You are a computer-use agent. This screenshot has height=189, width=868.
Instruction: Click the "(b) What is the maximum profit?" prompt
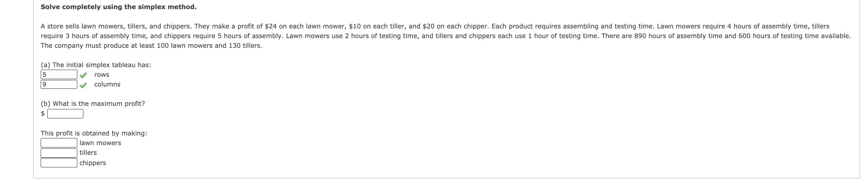[93, 104]
